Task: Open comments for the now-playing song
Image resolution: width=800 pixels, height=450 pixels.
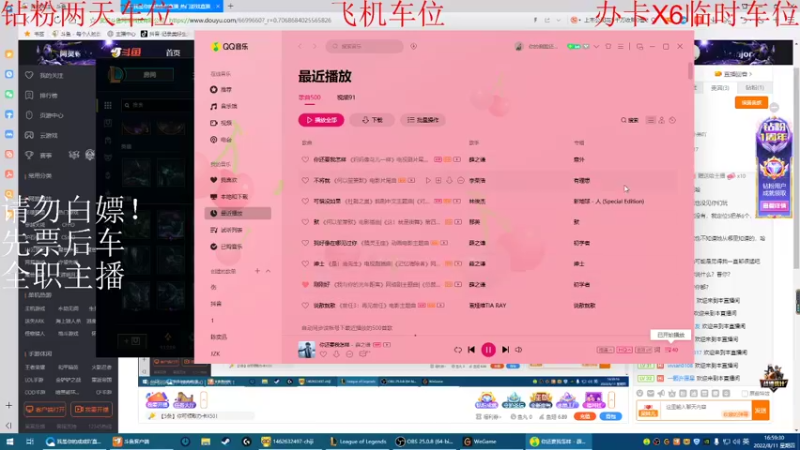Action: click(x=363, y=354)
